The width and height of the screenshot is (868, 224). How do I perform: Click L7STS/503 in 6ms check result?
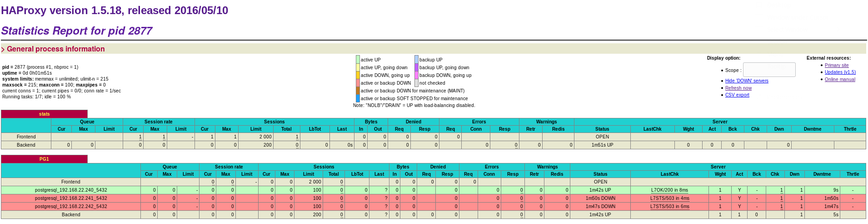669,207
